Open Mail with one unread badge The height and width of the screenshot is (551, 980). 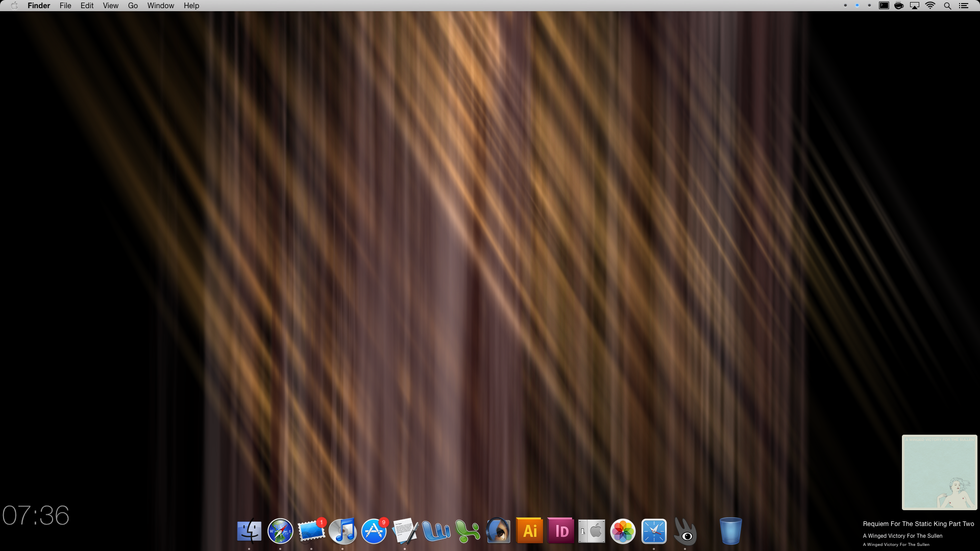[x=311, y=531]
